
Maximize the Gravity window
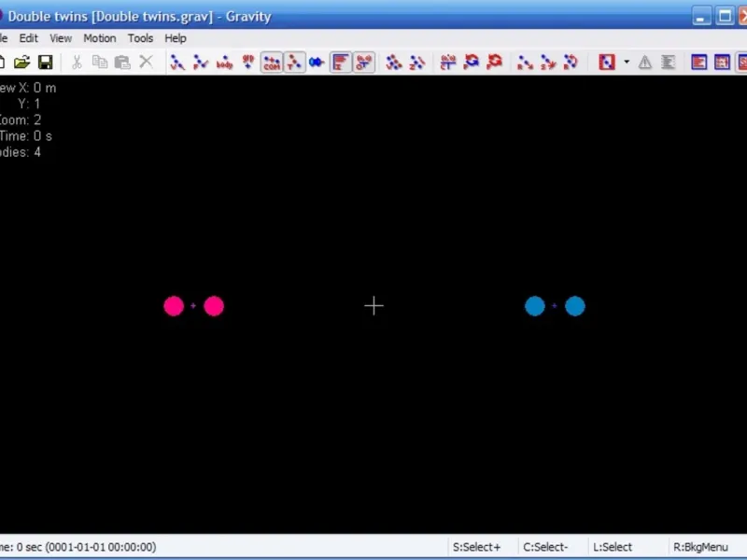point(726,16)
